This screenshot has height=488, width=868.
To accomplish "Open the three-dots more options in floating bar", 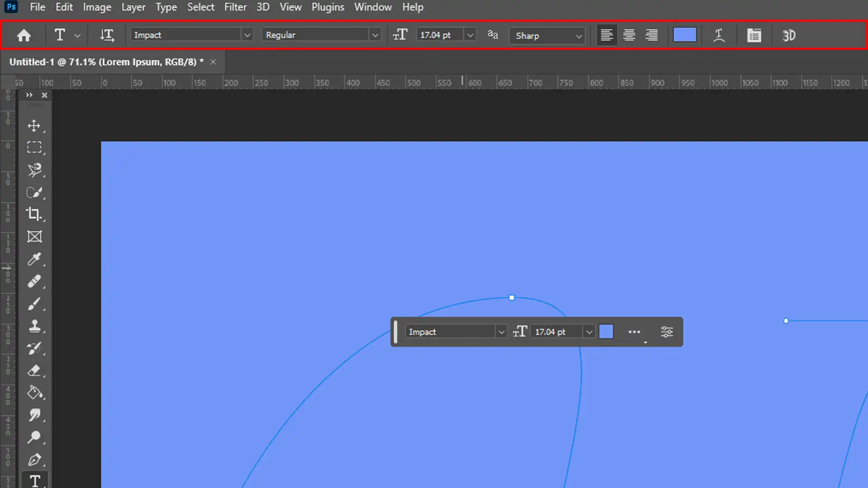I will [x=634, y=332].
